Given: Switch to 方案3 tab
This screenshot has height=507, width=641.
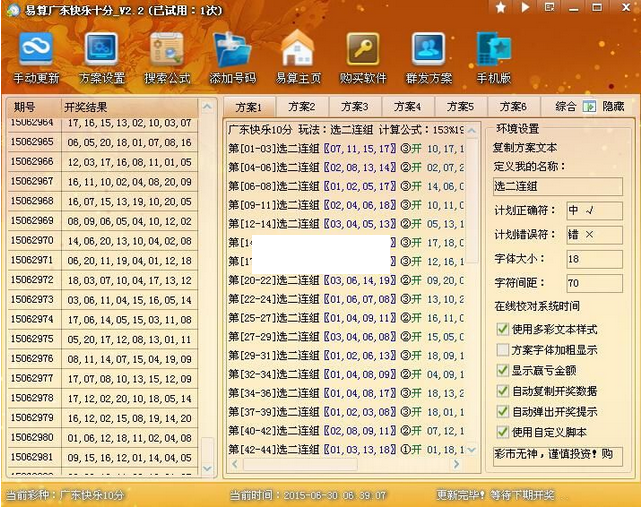Looking at the screenshot, I should point(354,107).
